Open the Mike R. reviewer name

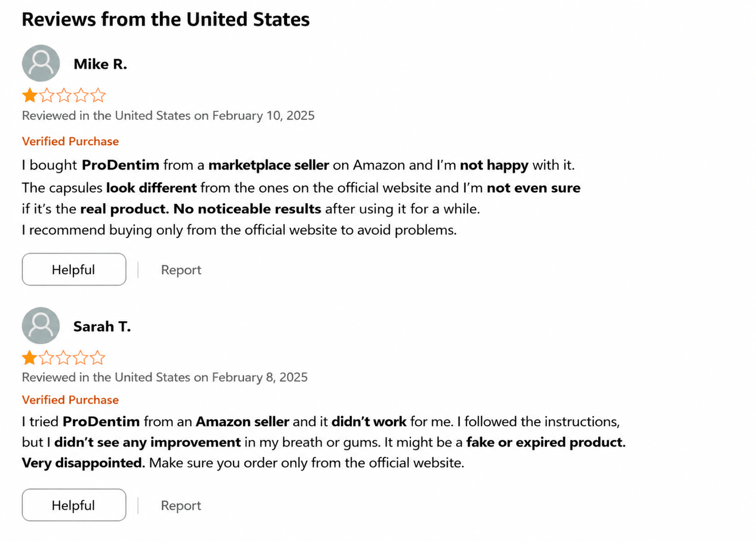click(100, 64)
